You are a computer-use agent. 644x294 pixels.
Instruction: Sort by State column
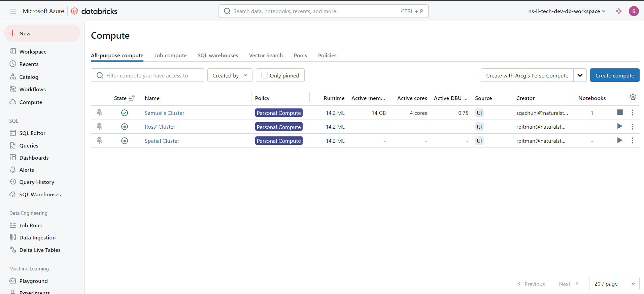click(124, 98)
